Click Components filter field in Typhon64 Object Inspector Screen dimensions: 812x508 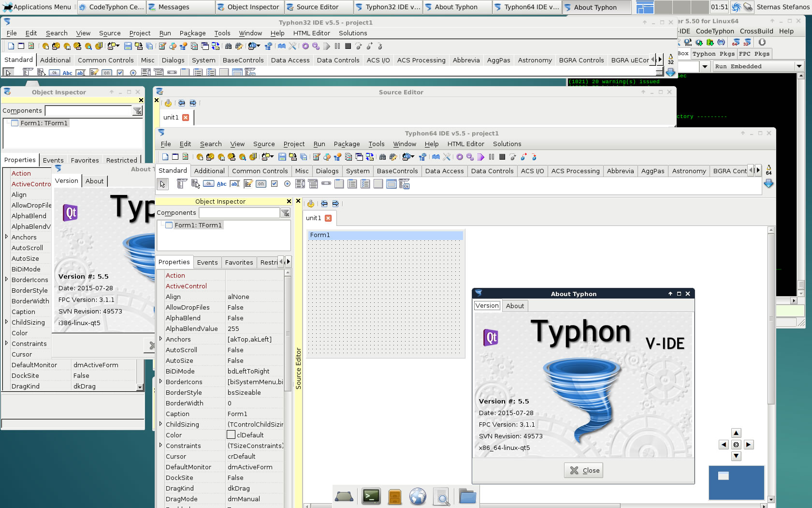(x=239, y=213)
